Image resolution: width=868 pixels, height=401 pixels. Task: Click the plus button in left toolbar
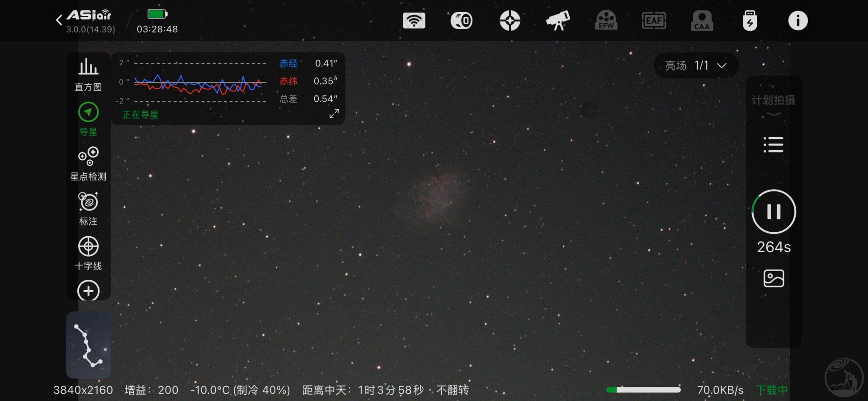click(89, 290)
